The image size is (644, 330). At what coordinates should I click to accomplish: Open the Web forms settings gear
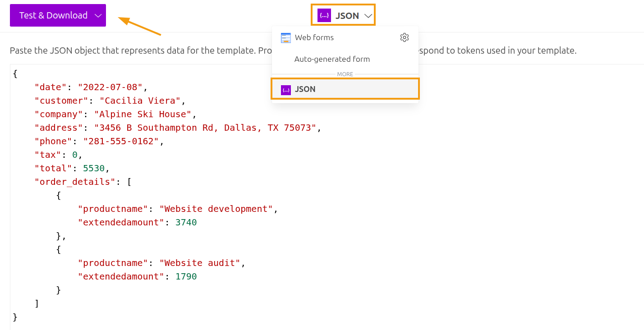point(404,37)
